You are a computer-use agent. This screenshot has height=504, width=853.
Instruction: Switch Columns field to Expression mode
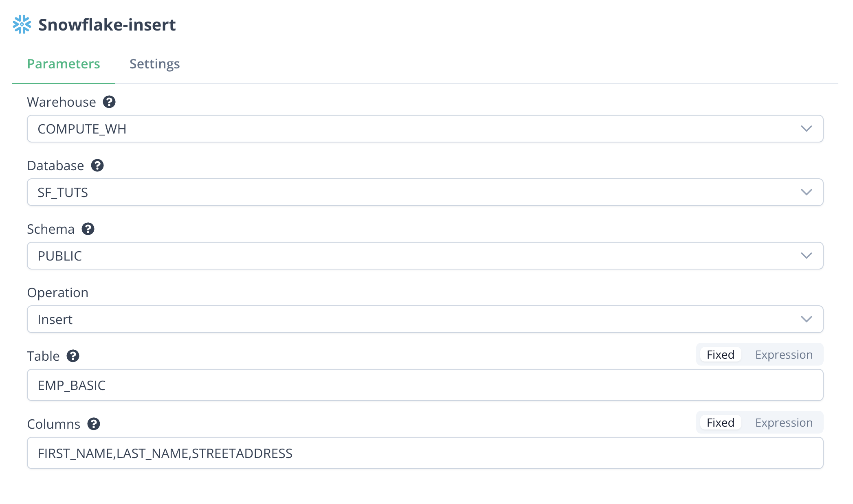(x=783, y=423)
